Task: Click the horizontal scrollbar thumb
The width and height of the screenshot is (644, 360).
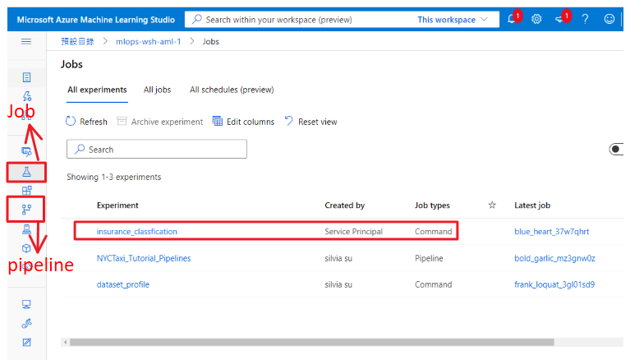Action: pos(312,342)
